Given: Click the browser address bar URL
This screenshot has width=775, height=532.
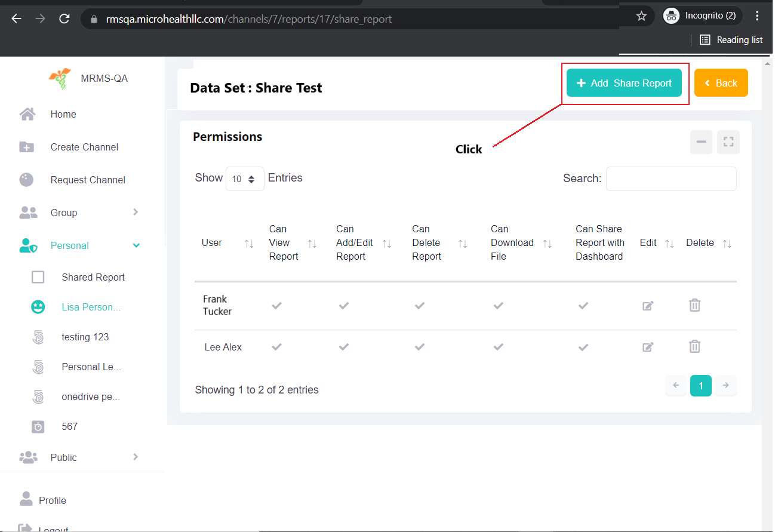Looking at the screenshot, I should [249, 19].
